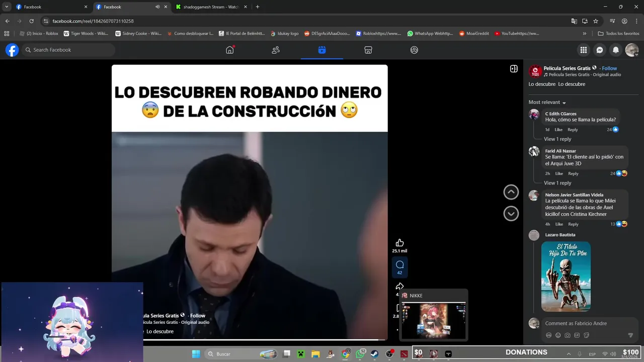Open Lazaro Bautista's profile name
644x362 pixels.
point(560,235)
